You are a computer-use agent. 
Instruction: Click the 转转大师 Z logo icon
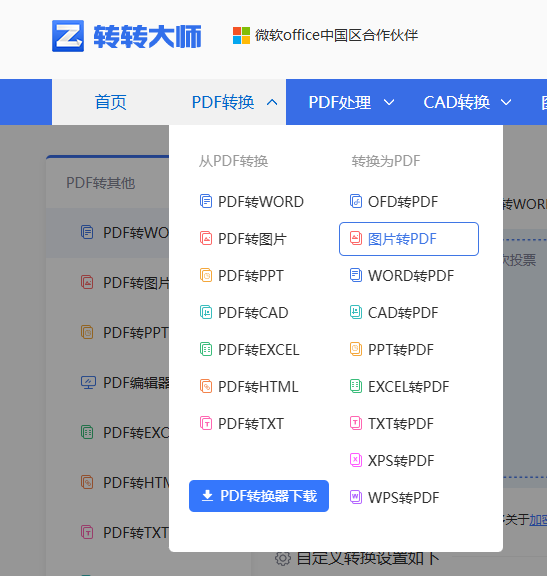tap(68, 36)
